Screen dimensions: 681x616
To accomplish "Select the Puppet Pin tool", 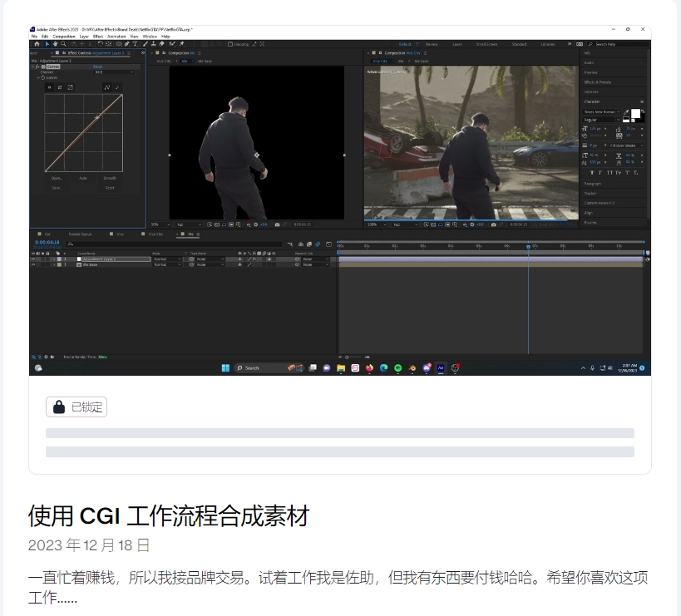I will [181, 44].
